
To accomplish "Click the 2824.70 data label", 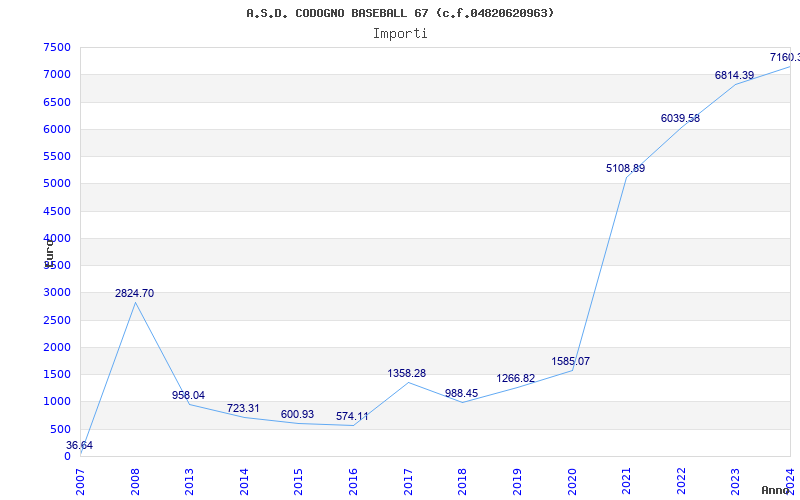I will click(x=134, y=293).
